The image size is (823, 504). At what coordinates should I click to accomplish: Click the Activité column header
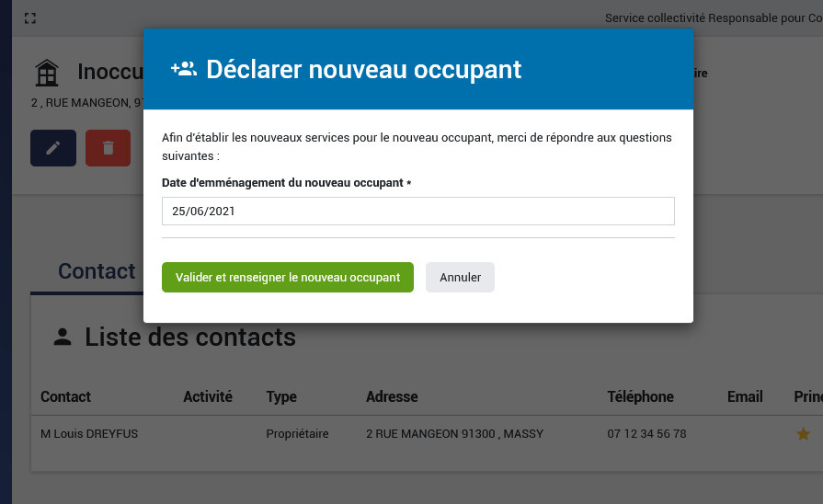click(208, 397)
